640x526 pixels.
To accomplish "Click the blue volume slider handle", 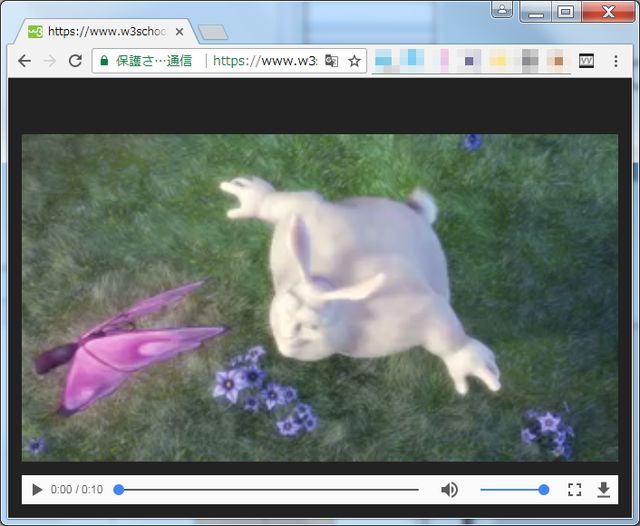I will tap(543, 489).
